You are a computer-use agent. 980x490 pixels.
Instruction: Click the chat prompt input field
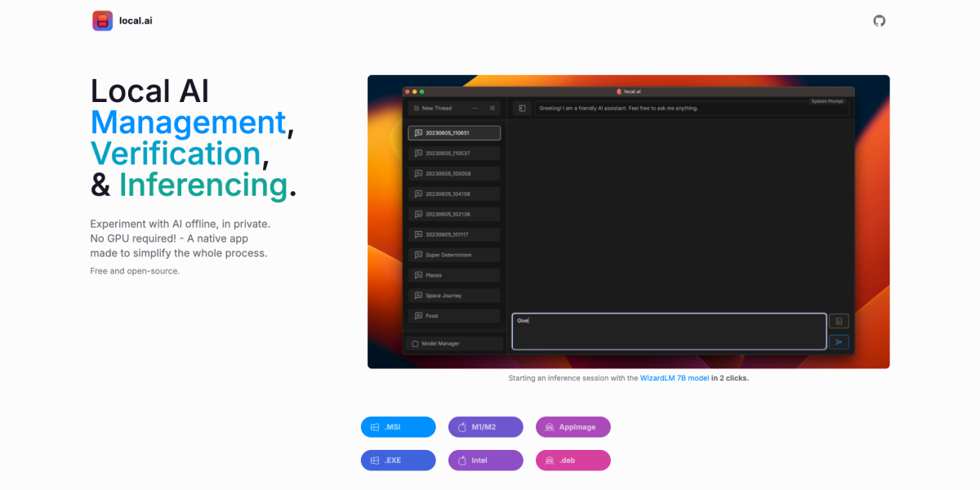click(669, 332)
